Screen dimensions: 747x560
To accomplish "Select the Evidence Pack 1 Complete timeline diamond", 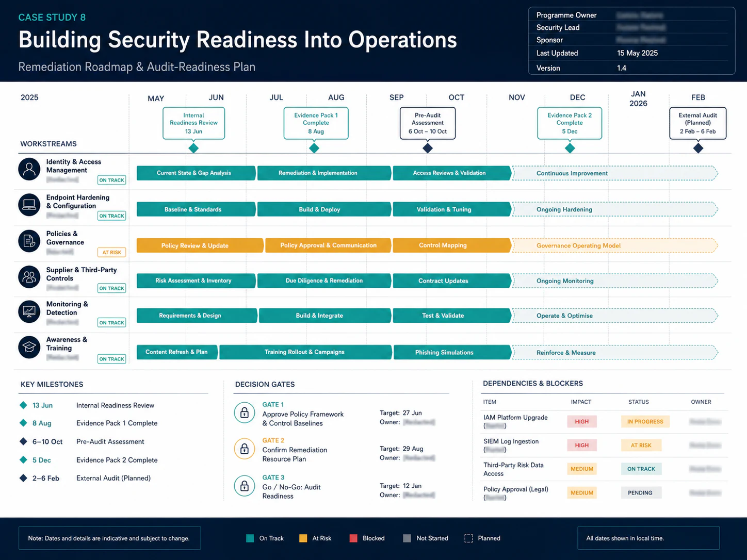I will point(314,148).
